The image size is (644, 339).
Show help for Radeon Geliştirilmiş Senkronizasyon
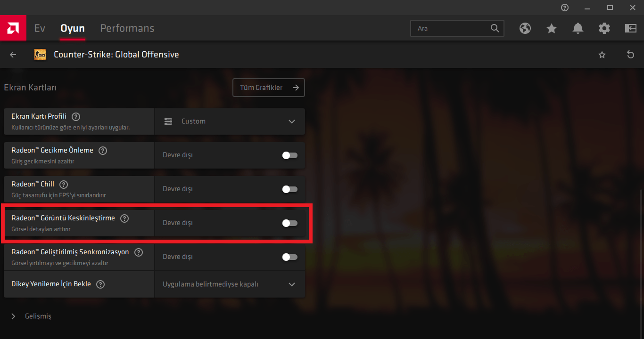(x=139, y=252)
